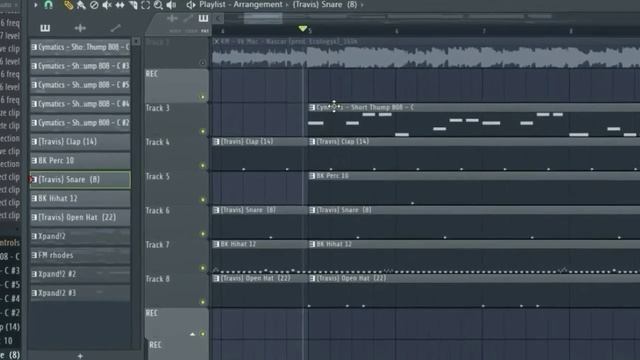The image size is (640, 360).
Task: Select the Mute tool
Action: pyautogui.click(x=107, y=5)
